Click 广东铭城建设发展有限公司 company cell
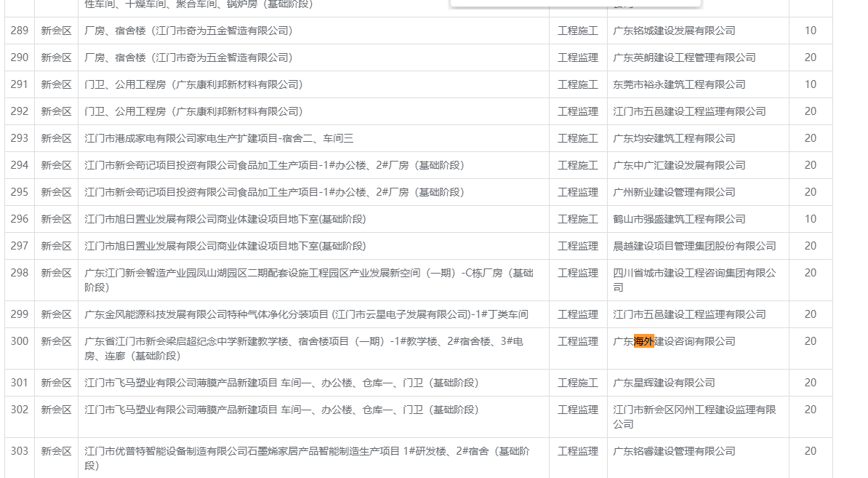The image size is (868, 478). pyautogui.click(x=674, y=31)
